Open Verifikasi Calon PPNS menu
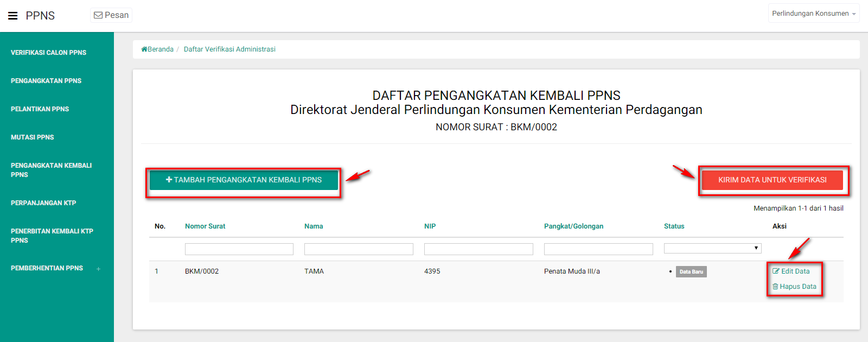 tap(48, 53)
